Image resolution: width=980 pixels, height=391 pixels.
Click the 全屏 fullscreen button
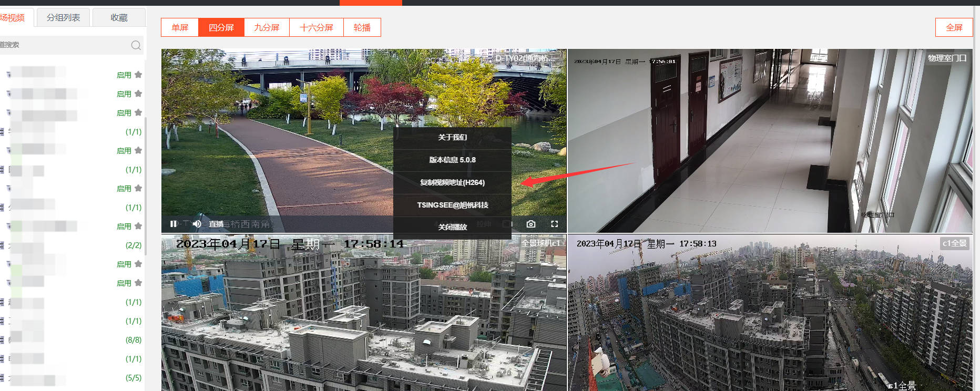954,27
